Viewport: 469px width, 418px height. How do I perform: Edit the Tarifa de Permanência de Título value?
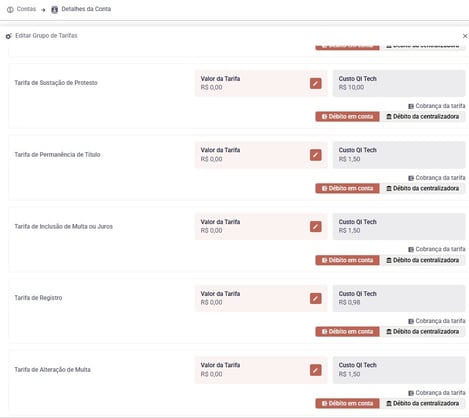tap(316, 155)
